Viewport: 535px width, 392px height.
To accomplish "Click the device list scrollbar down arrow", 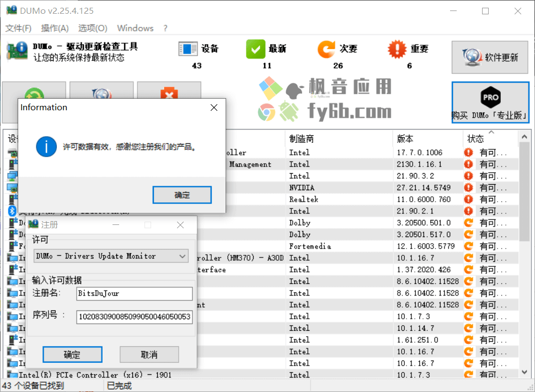I will [524, 372].
